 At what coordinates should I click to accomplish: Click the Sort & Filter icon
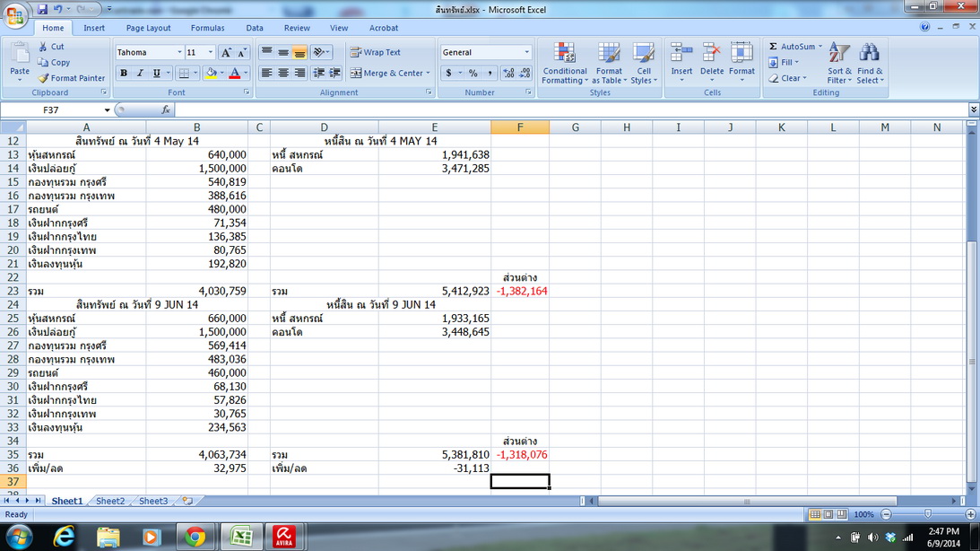click(x=838, y=53)
